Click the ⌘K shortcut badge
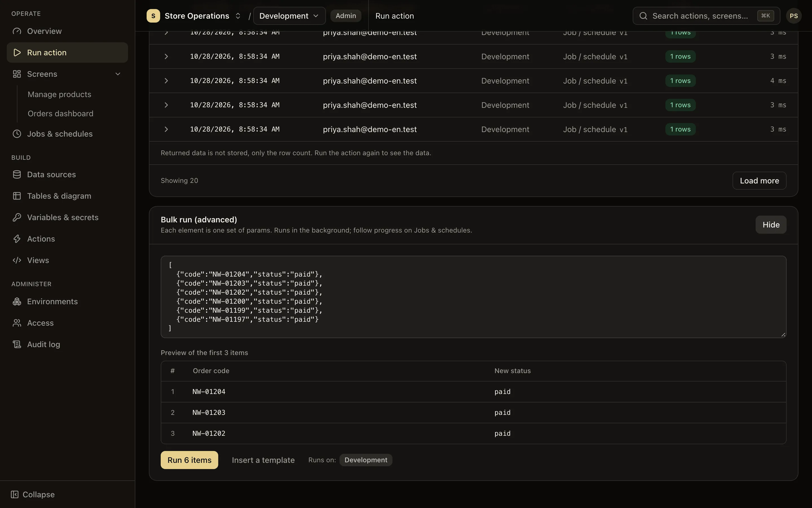812x508 pixels. (765, 16)
